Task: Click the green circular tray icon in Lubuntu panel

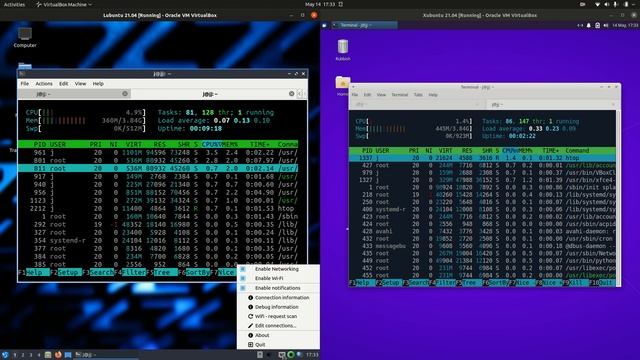Action: (x=291, y=355)
